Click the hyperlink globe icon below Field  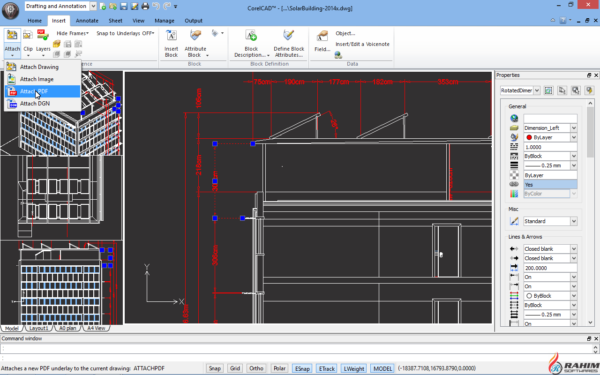(x=338, y=55)
